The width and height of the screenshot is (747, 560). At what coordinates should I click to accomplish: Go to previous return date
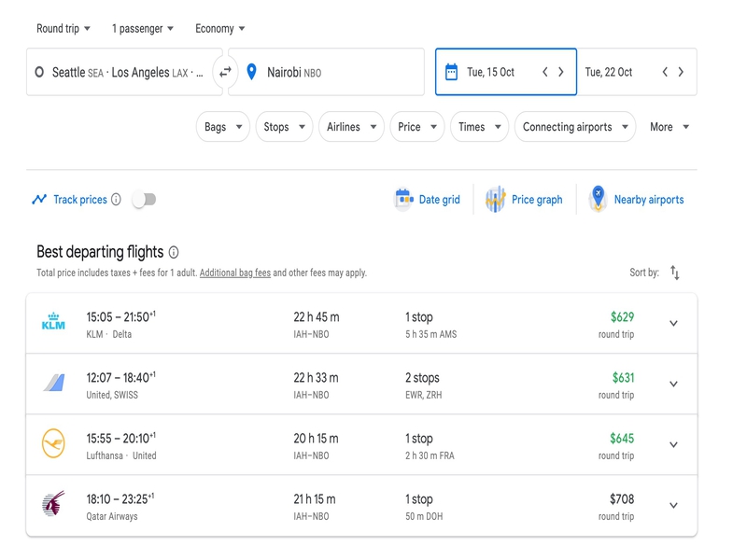pos(665,72)
